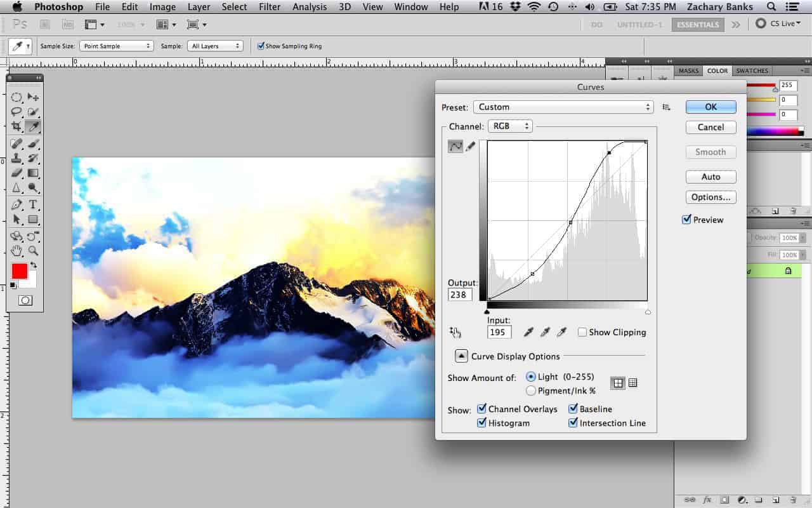Select the Eyedropper tool in the toolbox

[33, 126]
